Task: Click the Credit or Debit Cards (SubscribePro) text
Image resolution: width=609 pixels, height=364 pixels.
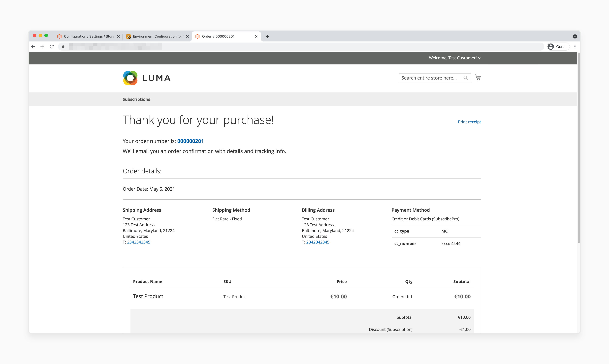Action: click(425, 219)
